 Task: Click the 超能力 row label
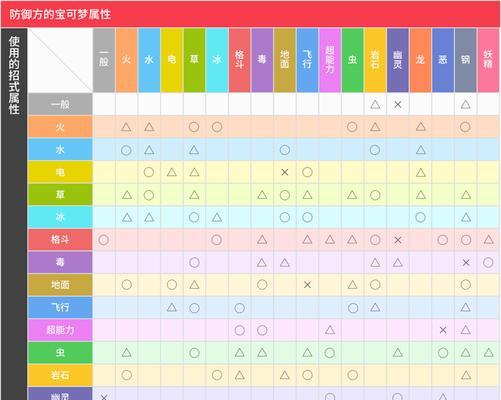coord(60,330)
